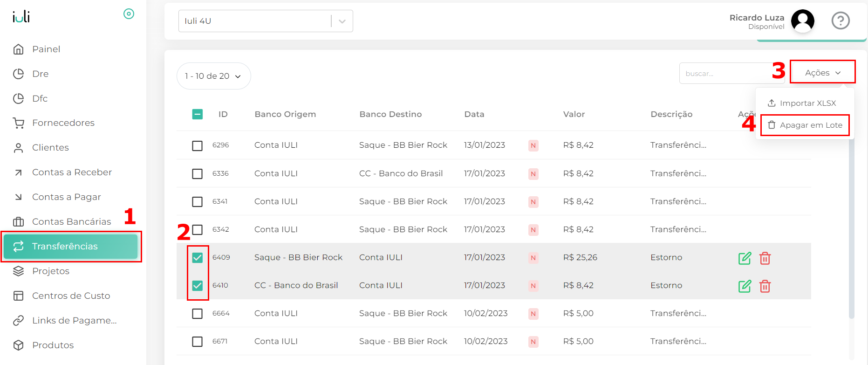Go to Contas a Pagar page
Screen dimensions: 868x365
click(x=66, y=197)
